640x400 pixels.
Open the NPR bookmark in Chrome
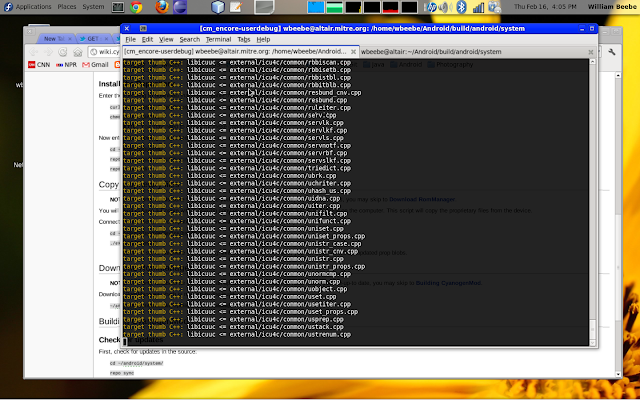click(66, 64)
